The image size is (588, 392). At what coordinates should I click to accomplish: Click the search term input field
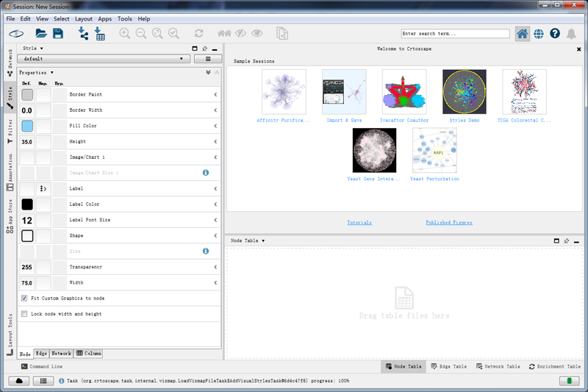click(455, 34)
